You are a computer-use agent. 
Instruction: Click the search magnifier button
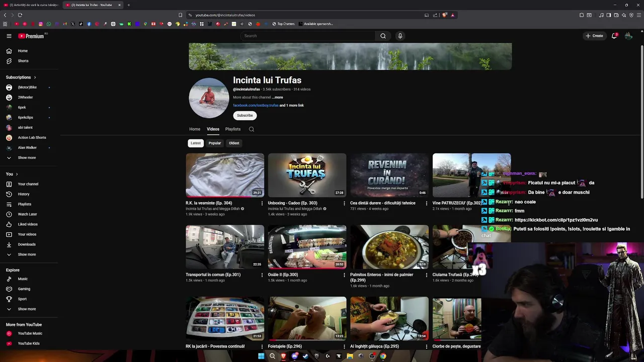pos(383,36)
